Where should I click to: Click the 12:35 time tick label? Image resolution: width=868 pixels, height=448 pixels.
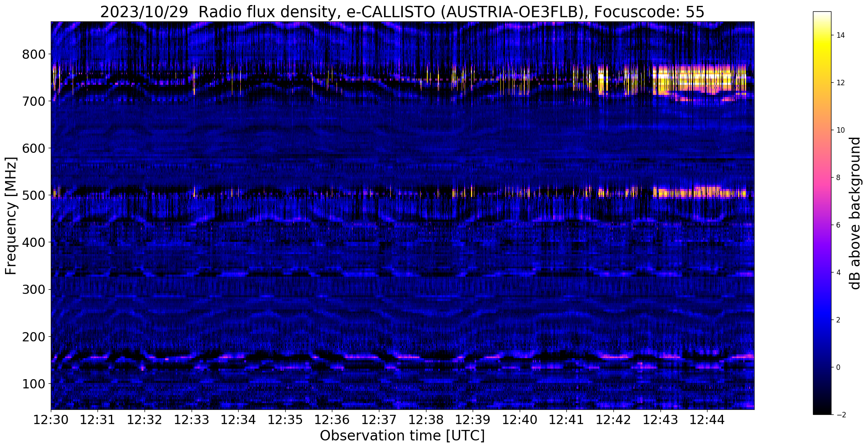click(285, 419)
